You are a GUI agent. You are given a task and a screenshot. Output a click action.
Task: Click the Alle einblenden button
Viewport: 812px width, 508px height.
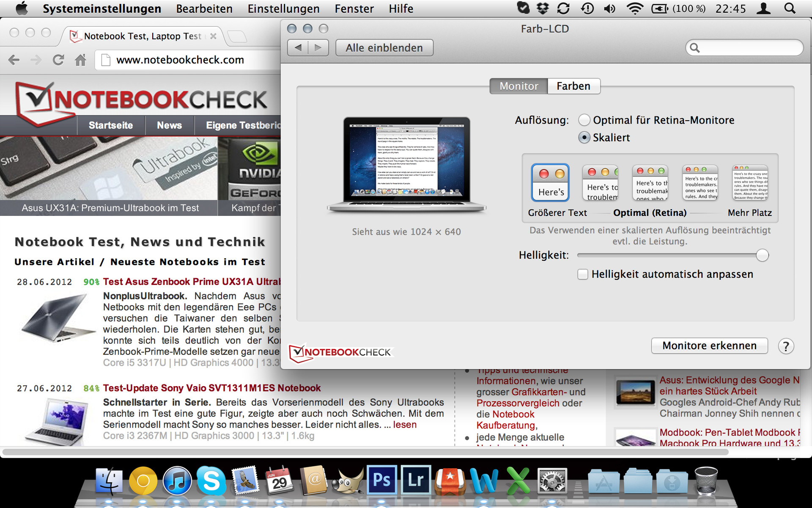tap(384, 48)
